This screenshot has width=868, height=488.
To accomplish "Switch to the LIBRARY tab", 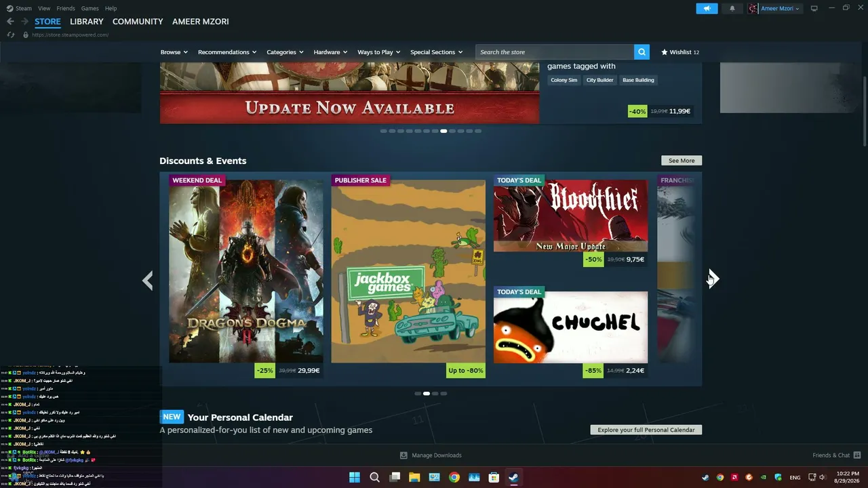I will coord(87,22).
